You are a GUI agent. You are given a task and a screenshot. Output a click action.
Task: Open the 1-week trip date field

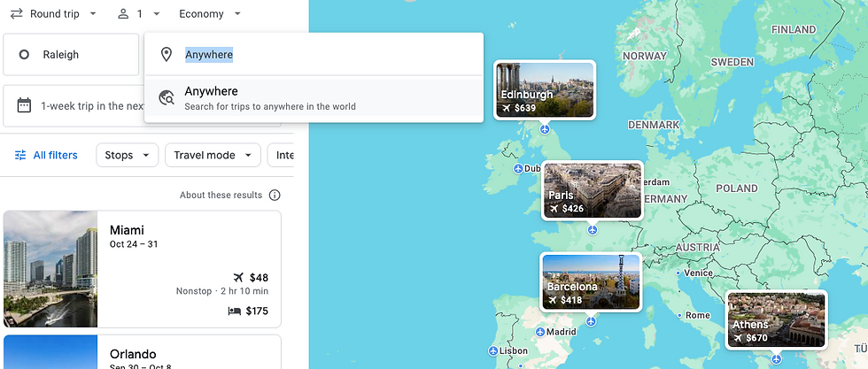tap(142, 105)
